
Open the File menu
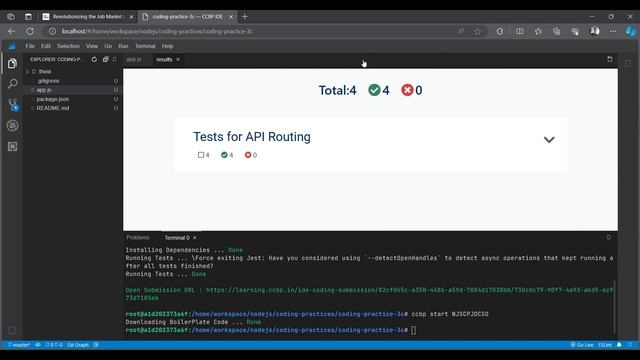(x=30, y=46)
